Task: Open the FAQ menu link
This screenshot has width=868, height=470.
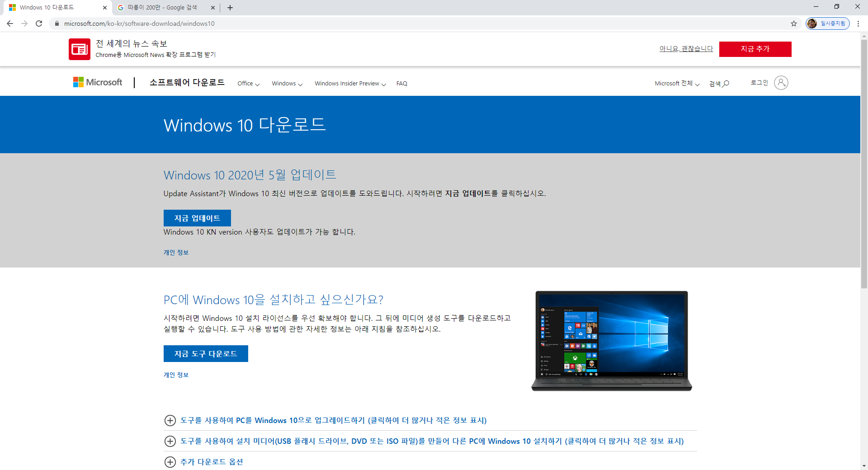Action: point(402,84)
